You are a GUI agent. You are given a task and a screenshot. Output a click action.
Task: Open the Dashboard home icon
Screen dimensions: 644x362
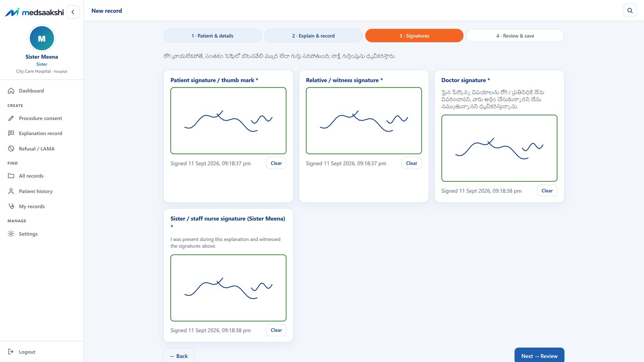pos(11,91)
